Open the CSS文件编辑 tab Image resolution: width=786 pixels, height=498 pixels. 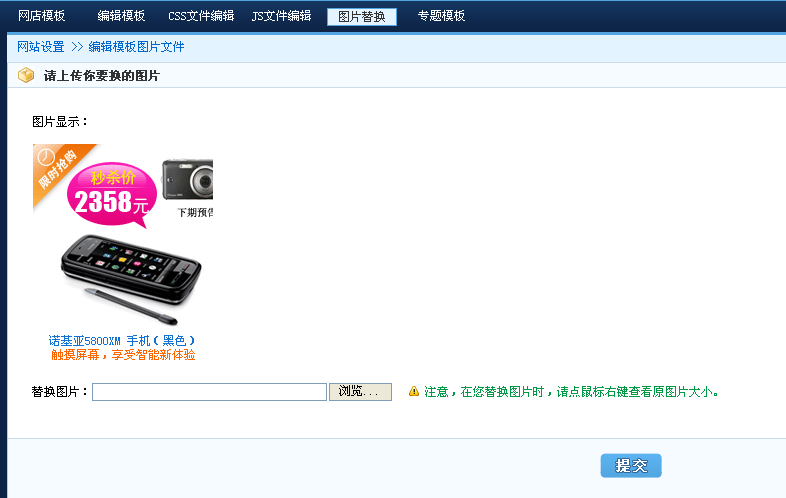pos(201,16)
